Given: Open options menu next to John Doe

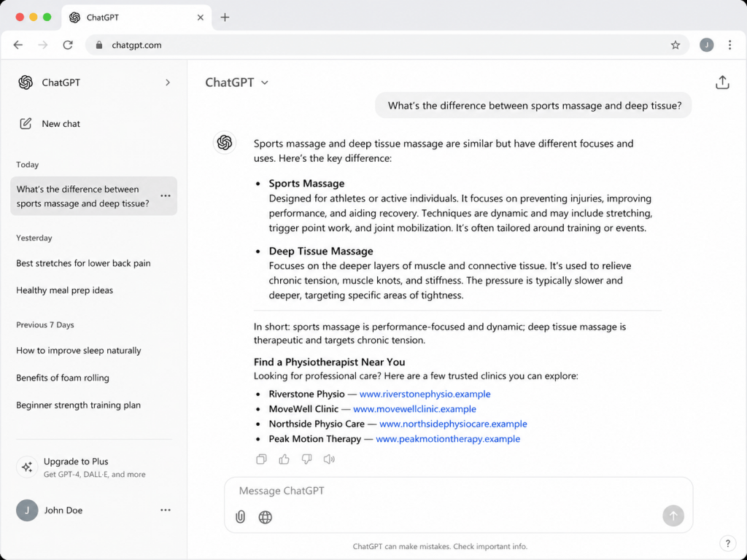Looking at the screenshot, I should pos(166,510).
